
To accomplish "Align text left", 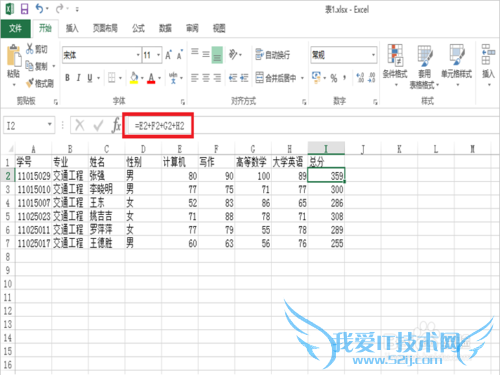I will pyautogui.click(x=195, y=78).
